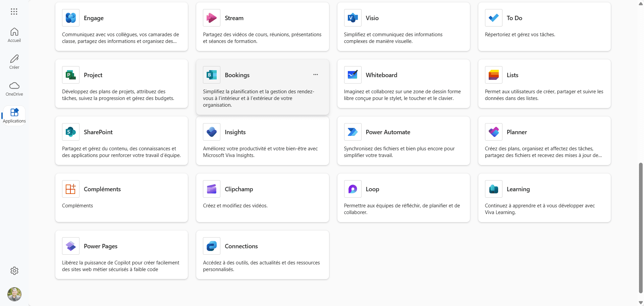Viewport: 644px width, 306px height.
Task: Click the Viva Learning app icon
Action: pyautogui.click(x=493, y=189)
